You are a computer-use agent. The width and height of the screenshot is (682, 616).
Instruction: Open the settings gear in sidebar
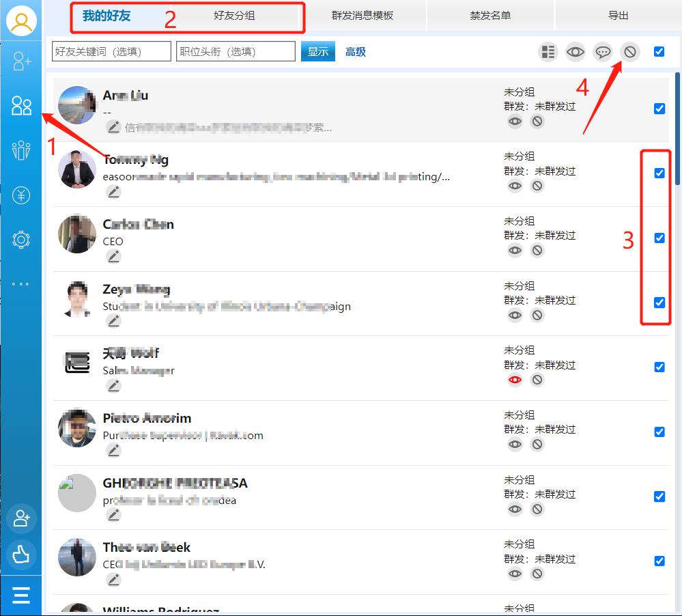tap(21, 240)
